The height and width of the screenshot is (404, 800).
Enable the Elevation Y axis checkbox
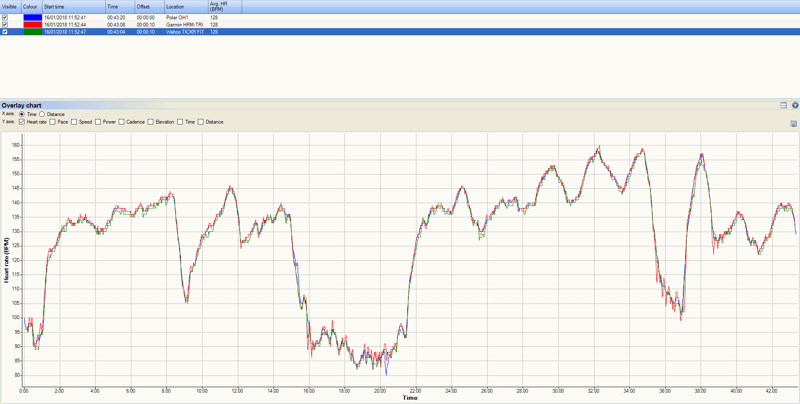pyautogui.click(x=151, y=122)
